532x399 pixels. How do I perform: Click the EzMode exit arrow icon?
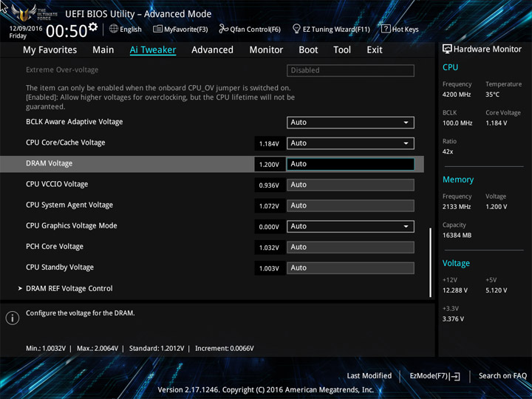coord(455,376)
